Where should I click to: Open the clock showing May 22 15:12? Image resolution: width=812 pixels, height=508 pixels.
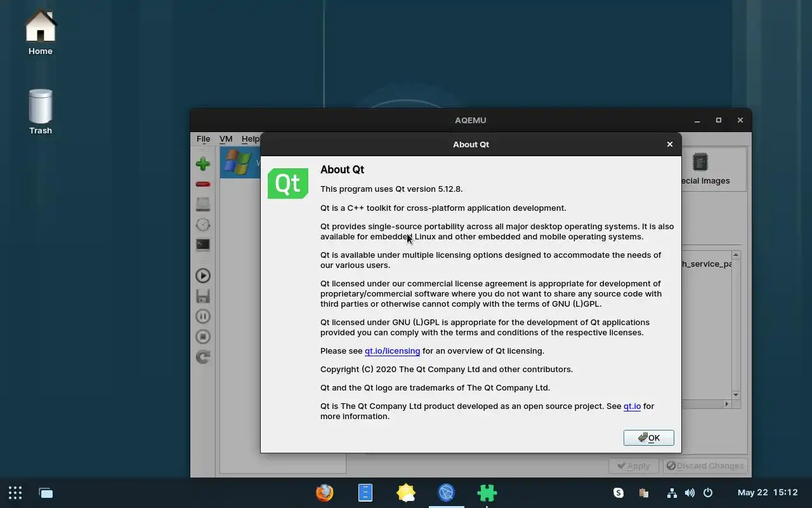tap(768, 493)
